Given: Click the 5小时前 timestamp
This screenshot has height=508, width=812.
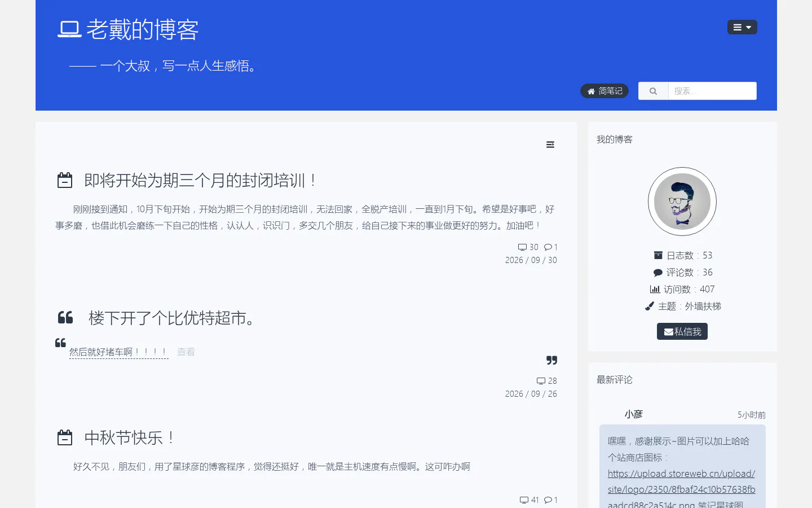Looking at the screenshot, I should (752, 415).
